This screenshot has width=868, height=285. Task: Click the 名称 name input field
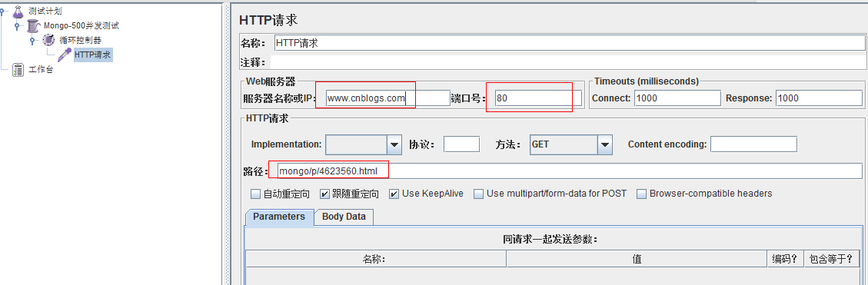570,42
